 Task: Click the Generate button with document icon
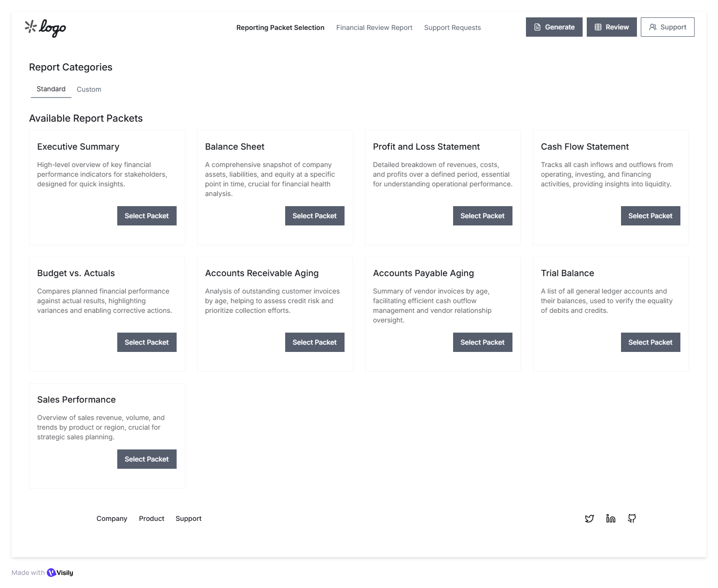point(554,27)
